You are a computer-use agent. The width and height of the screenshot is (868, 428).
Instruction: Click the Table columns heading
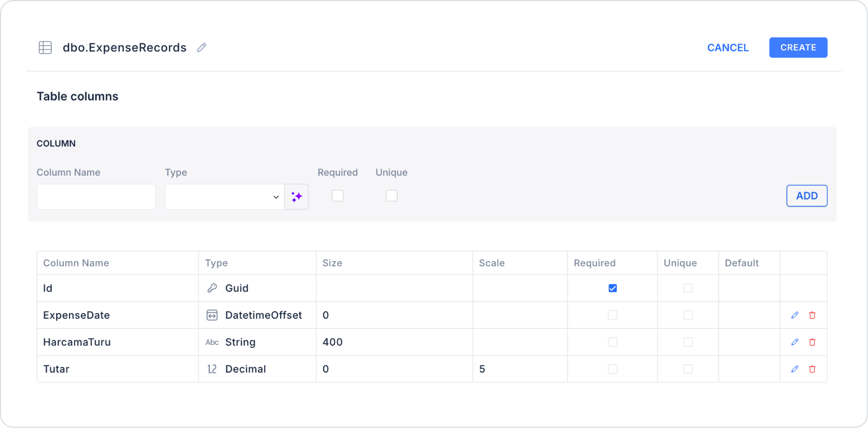(x=78, y=96)
